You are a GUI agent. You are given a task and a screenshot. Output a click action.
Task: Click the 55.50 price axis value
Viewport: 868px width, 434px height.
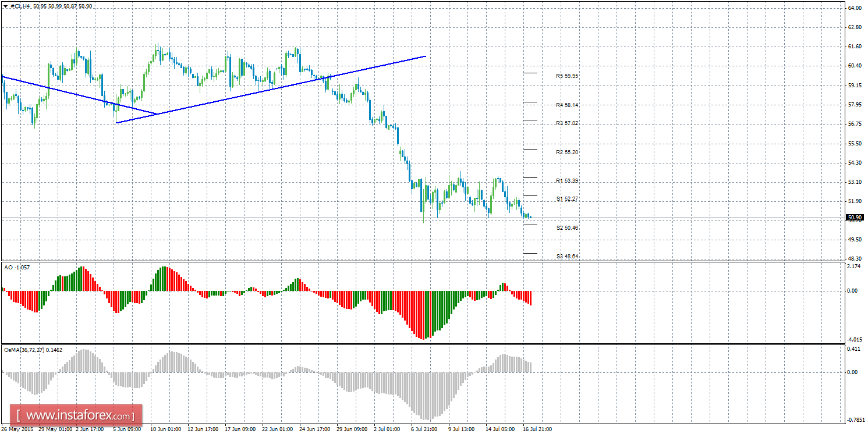[x=855, y=144]
